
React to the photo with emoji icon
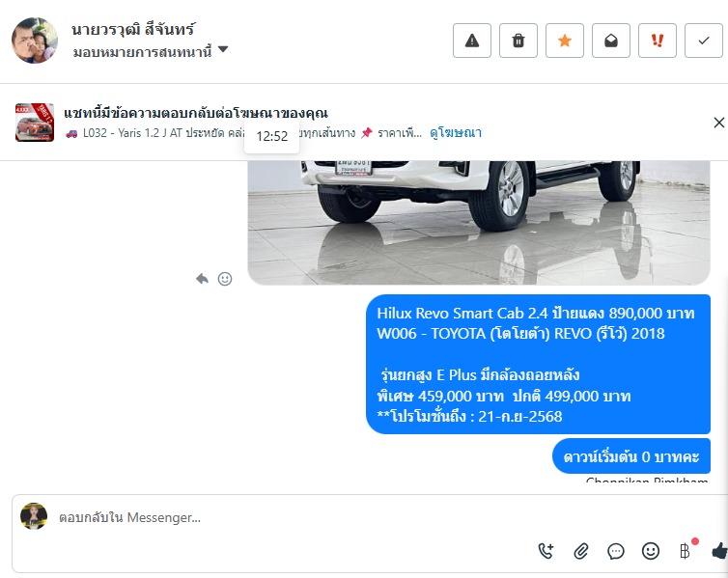pos(225,279)
